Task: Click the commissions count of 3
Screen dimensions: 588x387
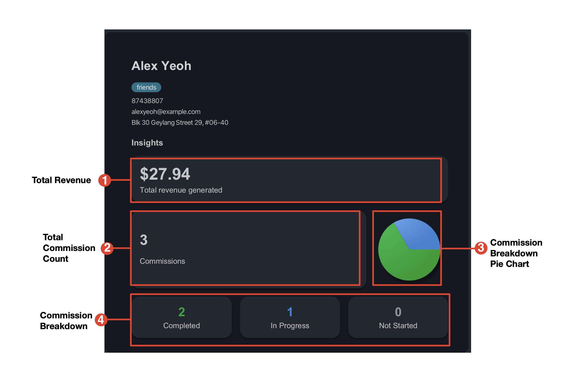Action: coord(144,240)
